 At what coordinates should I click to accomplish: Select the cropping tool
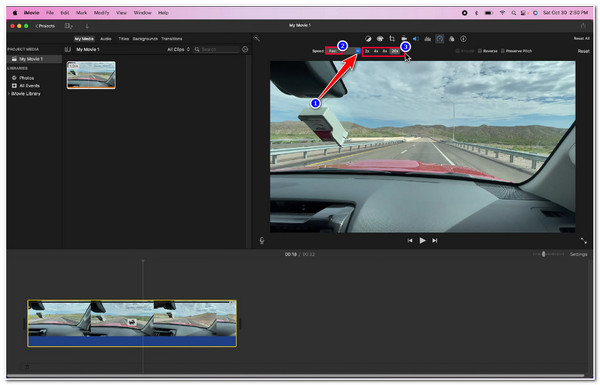tap(392, 39)
